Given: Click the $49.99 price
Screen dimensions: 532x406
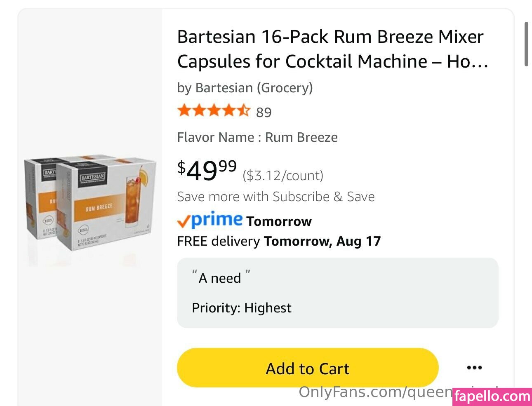Looking at the screenshot, I should [207, 170].
